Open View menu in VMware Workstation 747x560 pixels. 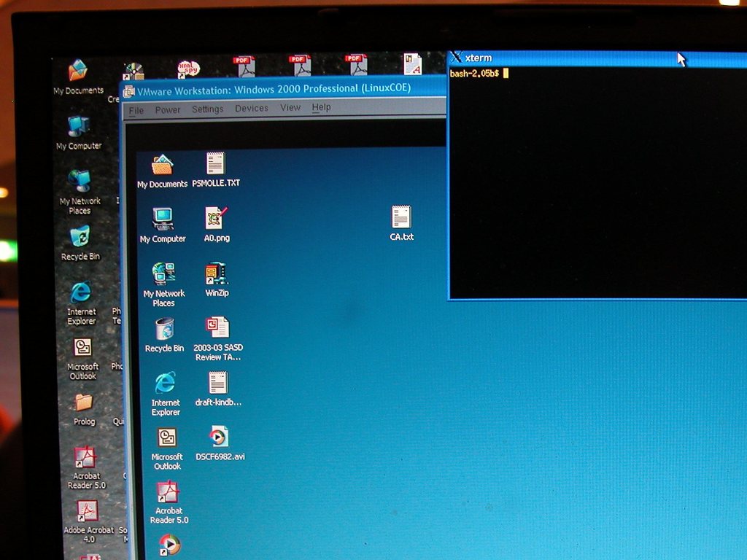point(290,108)
